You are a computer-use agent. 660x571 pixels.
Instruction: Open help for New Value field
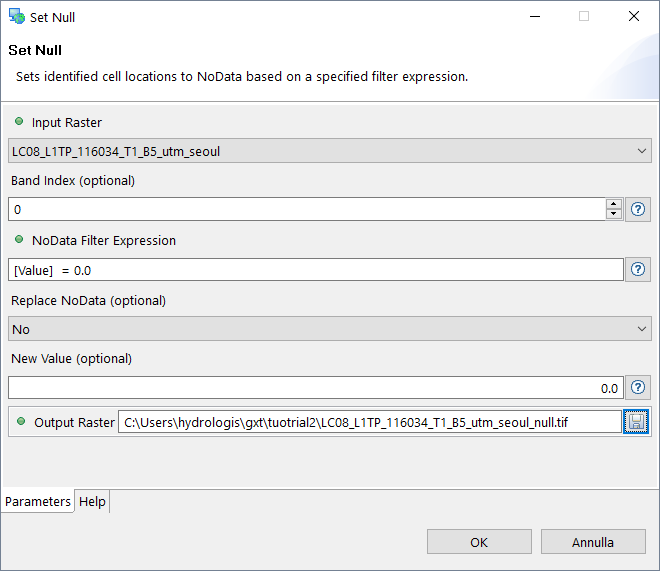(638, 388)
